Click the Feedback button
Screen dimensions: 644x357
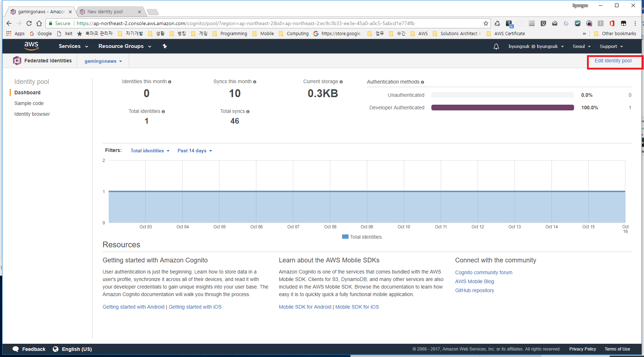pos(29,349)
